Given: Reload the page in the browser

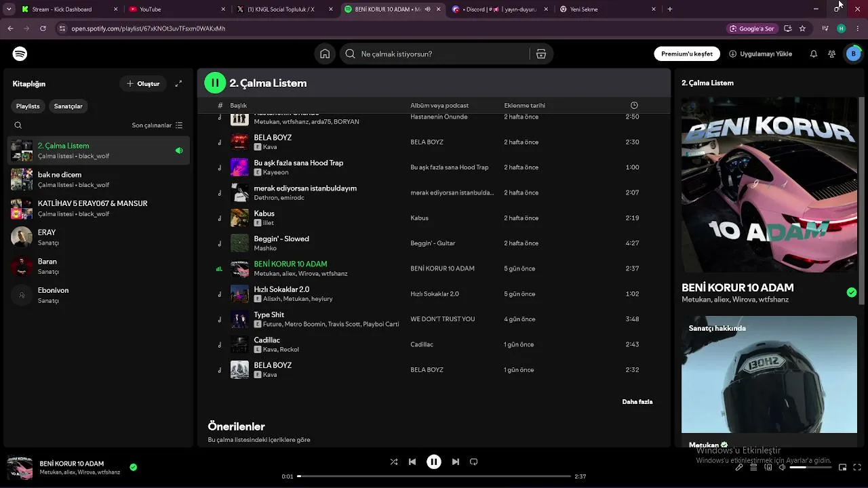Looking at the screenshot, I should pyautogui.click(x=43, y=28).
